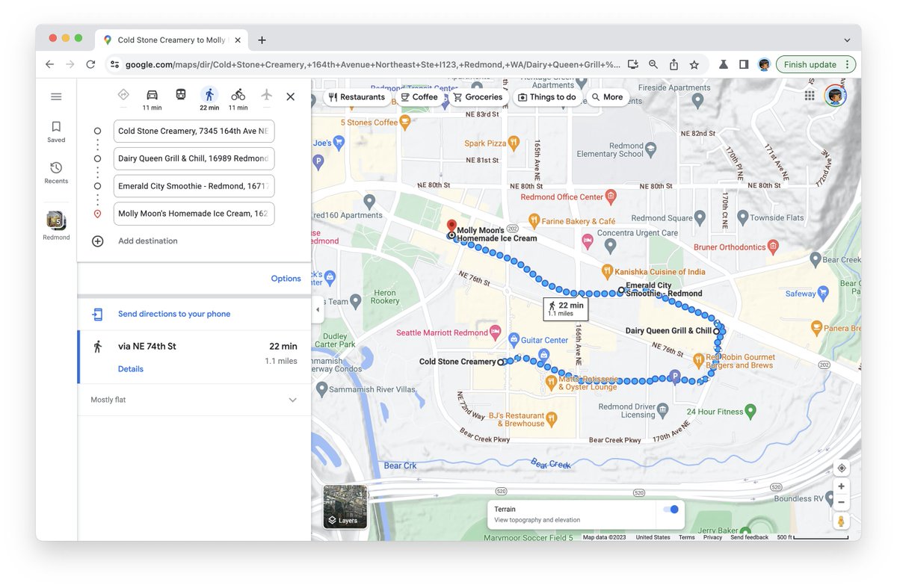Open Chrome side panel
This screenshot has height=588, width=897.
point(744,64)
